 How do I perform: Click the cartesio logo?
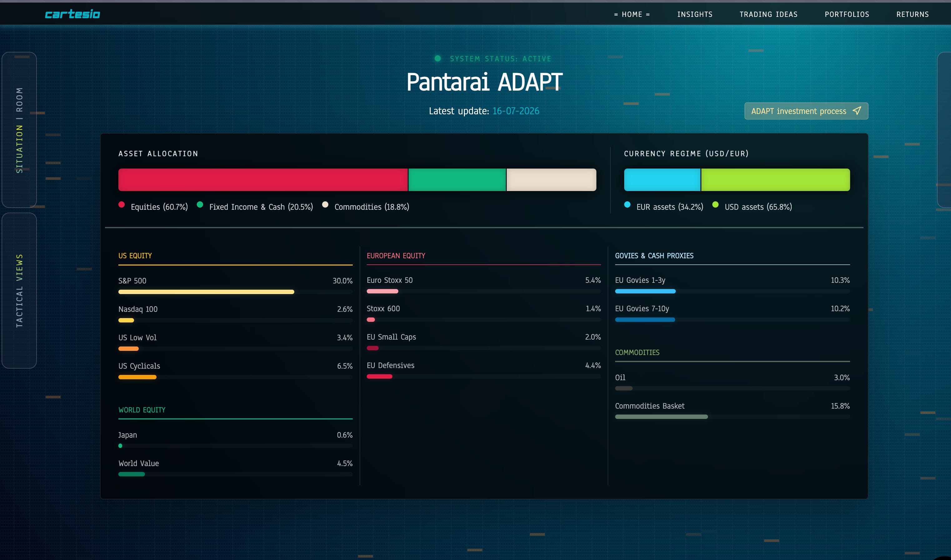72,14
